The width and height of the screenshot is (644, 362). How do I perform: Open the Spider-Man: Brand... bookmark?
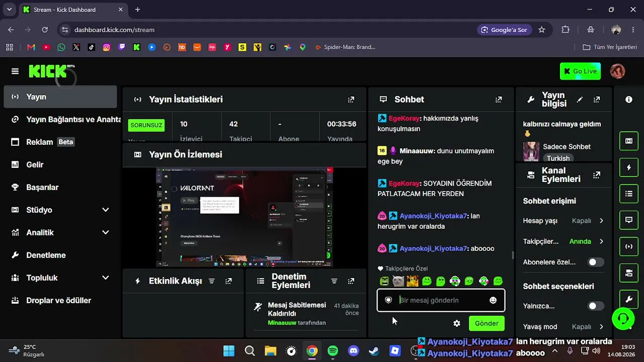tap(345, 47)
